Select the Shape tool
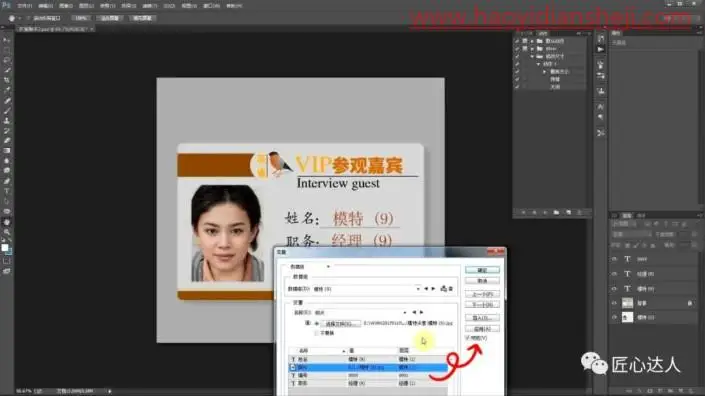The width and height of the screenshot is (705, 396). pyautogui.click(x=7, y=211)
